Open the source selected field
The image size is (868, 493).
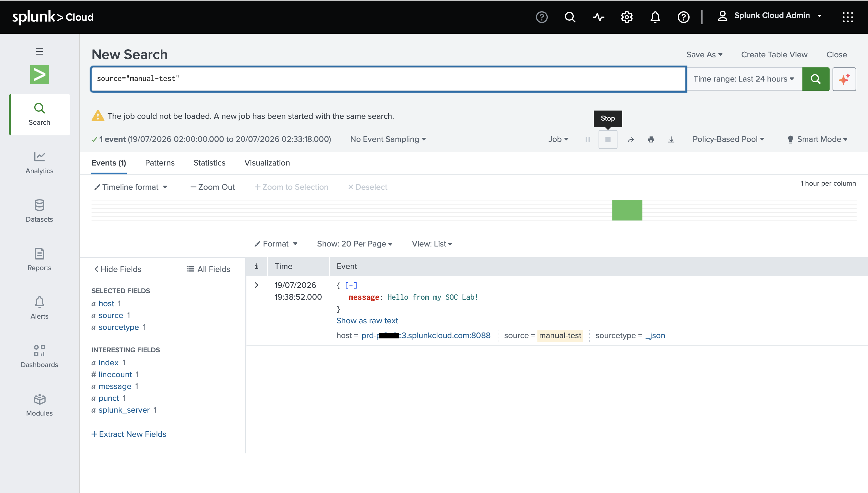coord(111,316)
